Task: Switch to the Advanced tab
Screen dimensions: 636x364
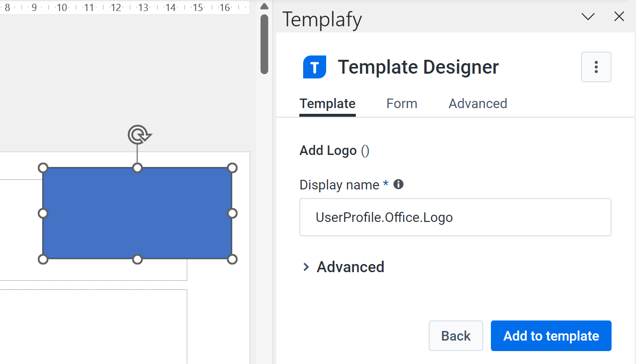Action: click(x=477, y=103)
